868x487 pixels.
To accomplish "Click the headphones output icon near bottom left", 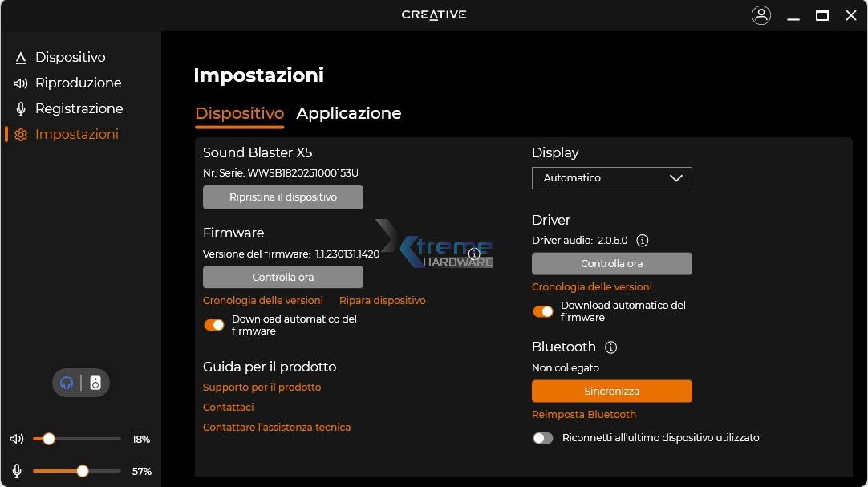I will (67, 383).
